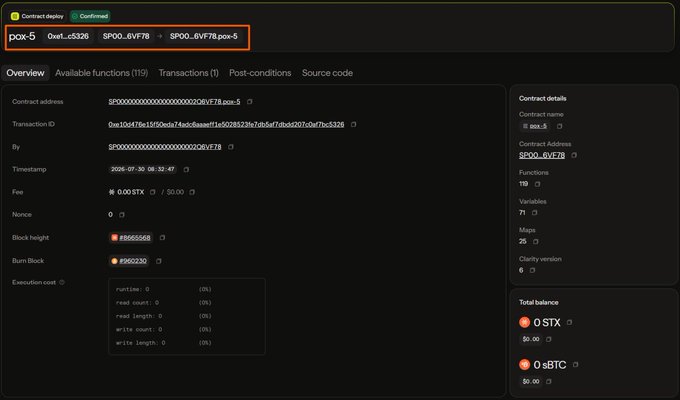This screenshot has height=400, width=680.
Task: Copy the Transaction ID value
Action: (353, 125)
